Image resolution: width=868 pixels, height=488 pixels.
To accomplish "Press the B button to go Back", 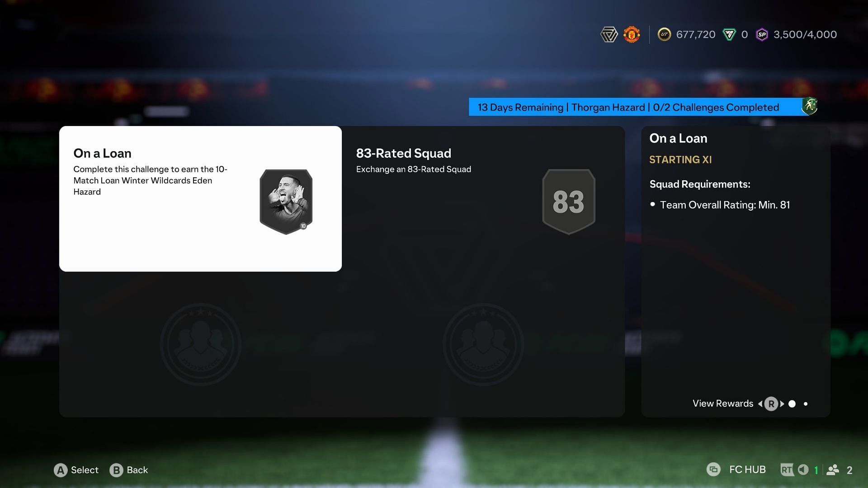I will click(x=115, y=469).
